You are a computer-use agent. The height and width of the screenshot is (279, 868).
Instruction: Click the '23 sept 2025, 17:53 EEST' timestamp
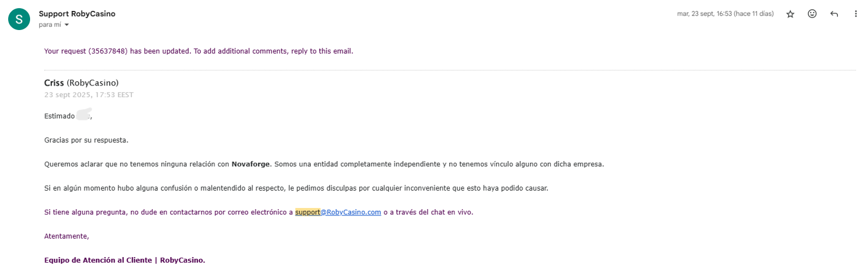[89, 95]
